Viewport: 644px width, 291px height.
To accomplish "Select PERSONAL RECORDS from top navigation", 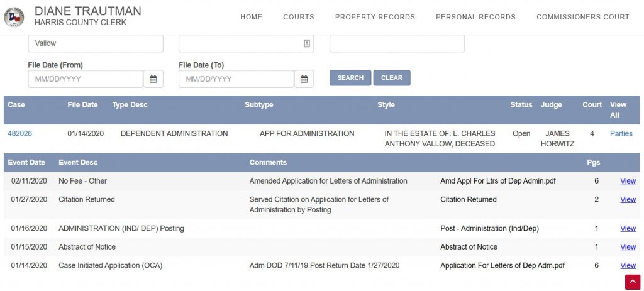I will point(475,17).
